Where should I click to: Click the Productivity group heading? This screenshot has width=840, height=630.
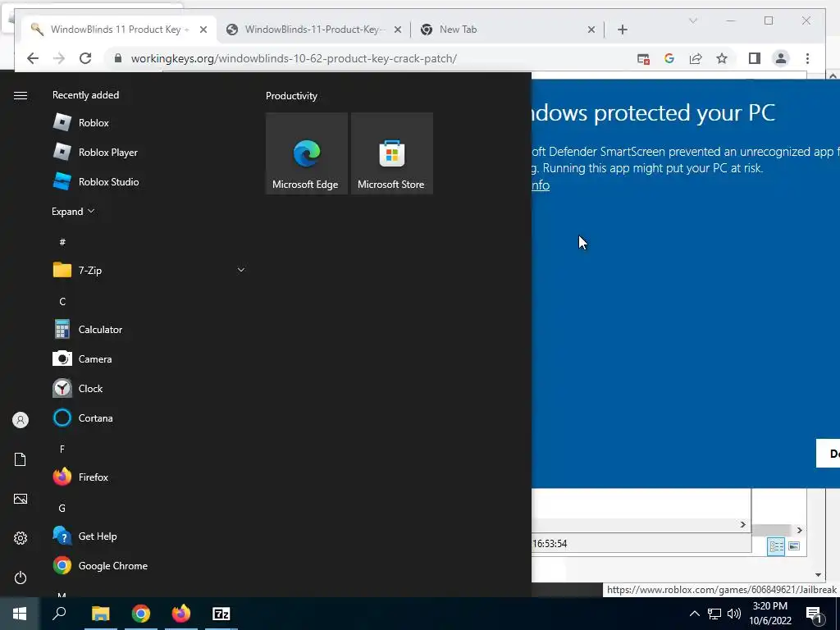coord(291,96)
